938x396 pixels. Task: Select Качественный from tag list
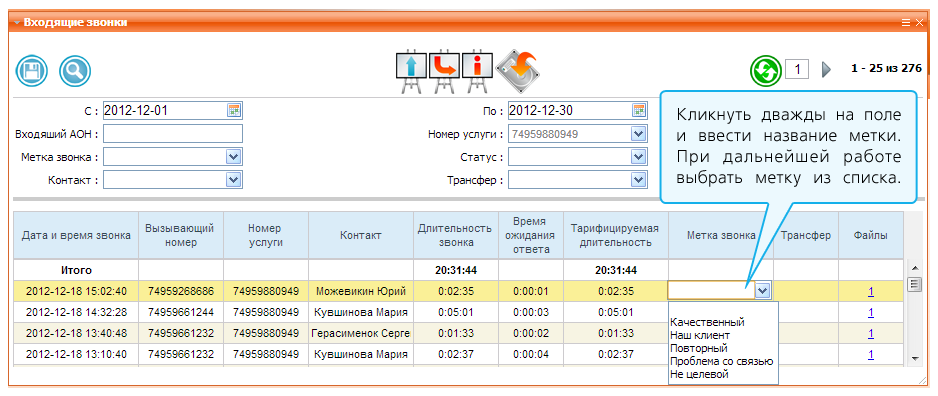pos(707,322)
